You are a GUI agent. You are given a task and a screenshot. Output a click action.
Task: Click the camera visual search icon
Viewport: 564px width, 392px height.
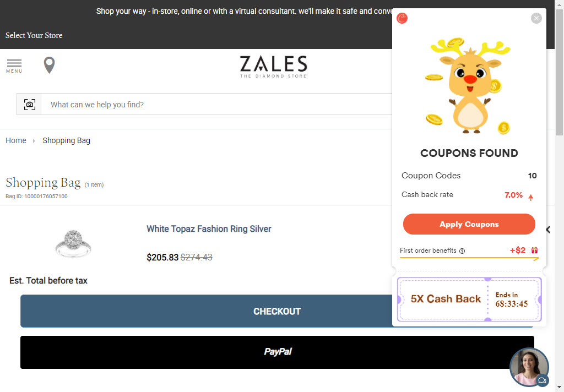tap(30, 104)
